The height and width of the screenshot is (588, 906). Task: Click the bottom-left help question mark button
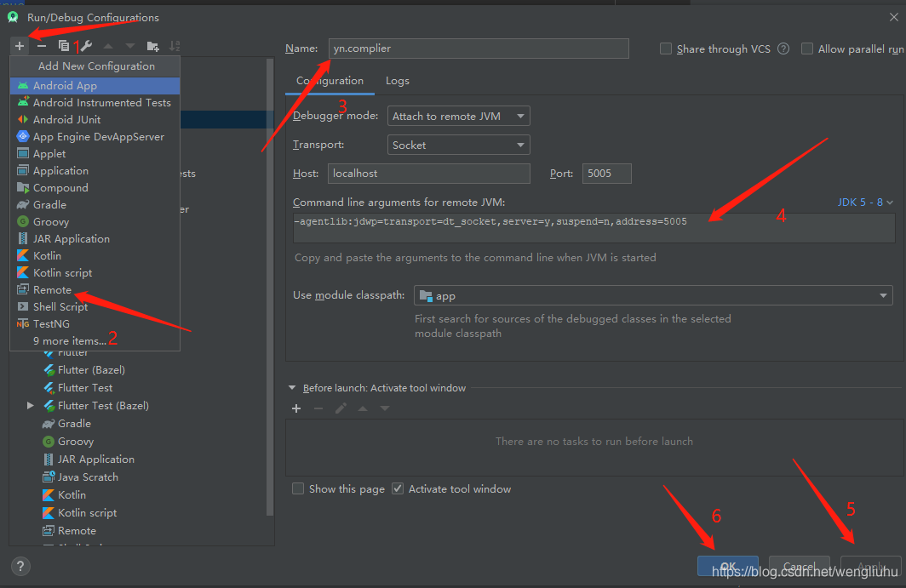20,566
